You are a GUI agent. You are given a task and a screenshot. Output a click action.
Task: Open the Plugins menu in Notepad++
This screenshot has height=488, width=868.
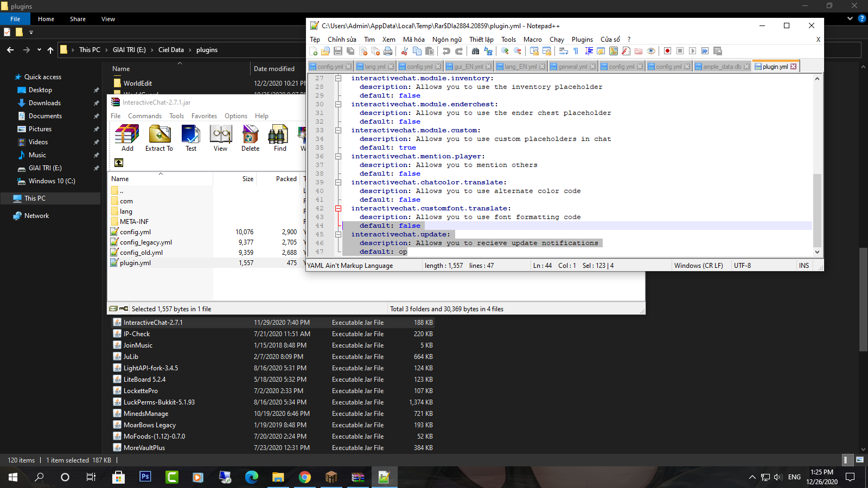pos(582,40)
